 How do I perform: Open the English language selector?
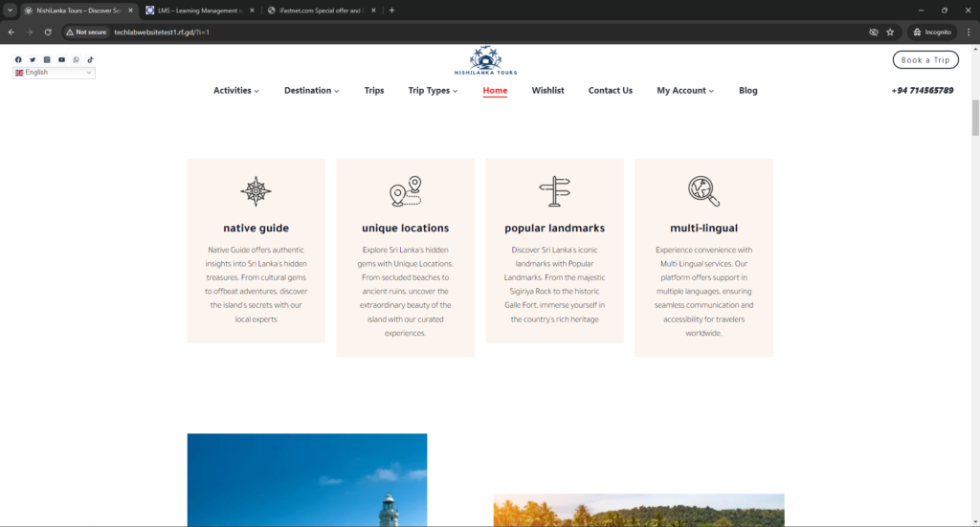(x=54, y=73)
